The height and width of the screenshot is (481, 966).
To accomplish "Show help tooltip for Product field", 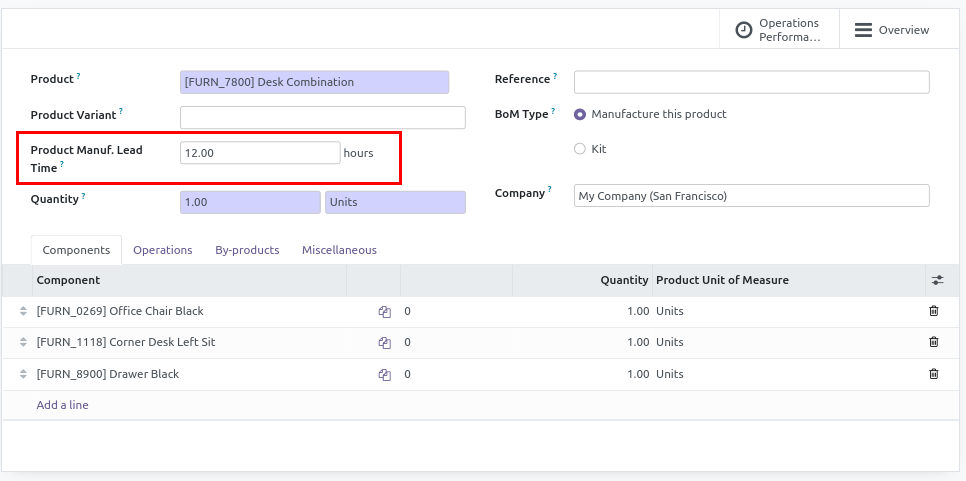I will coord(78,75).
